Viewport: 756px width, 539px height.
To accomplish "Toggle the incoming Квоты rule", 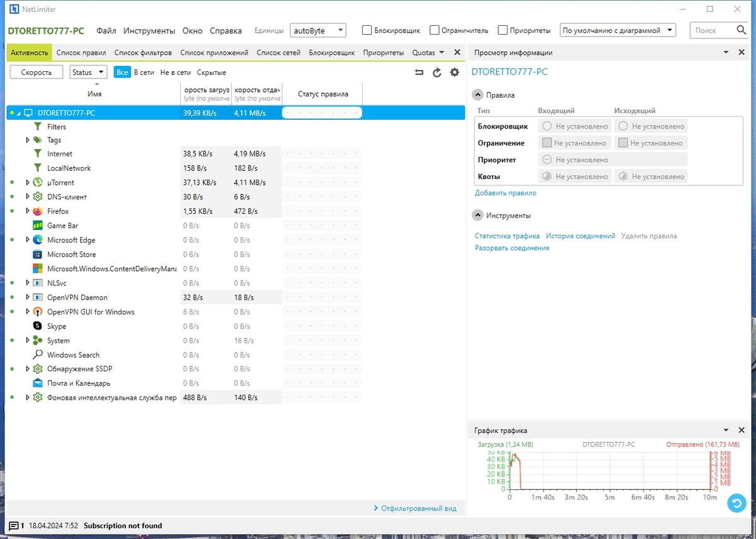I will 547,177.
